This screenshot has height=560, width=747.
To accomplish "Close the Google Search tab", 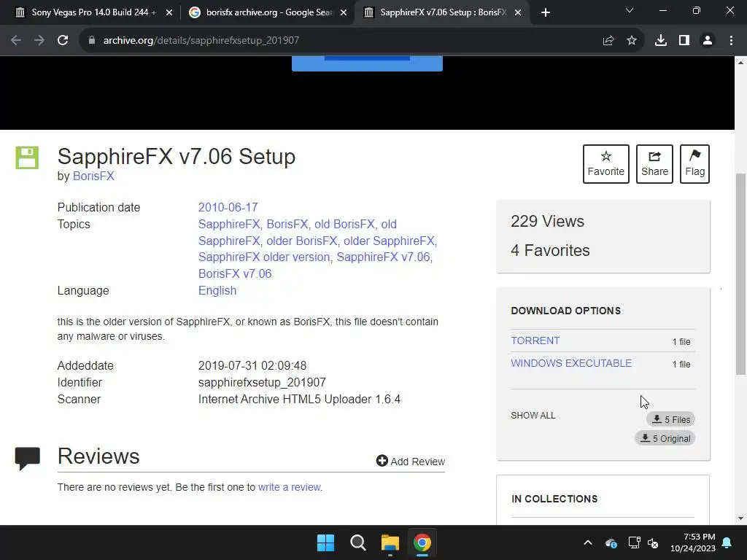I will pos(344,12).
